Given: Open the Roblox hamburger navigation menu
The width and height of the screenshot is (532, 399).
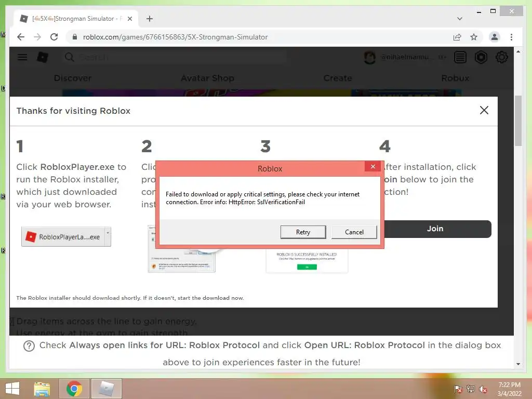Looking at the screenshot, I should point(22,57).
